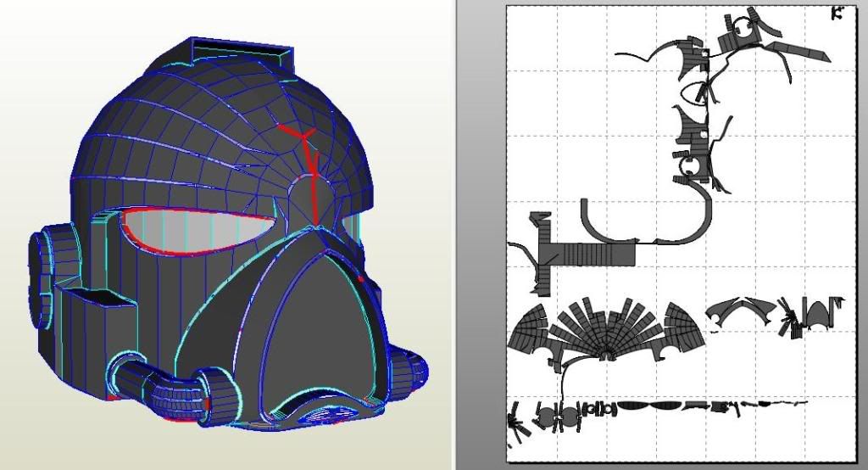Screen dimensions: 868x470
Task: Select the circular pieces at bottom-left of page
Action: tap(558, 416)
